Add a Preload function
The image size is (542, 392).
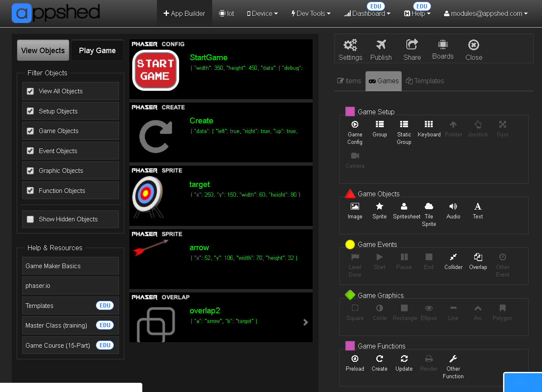(355, 363)
